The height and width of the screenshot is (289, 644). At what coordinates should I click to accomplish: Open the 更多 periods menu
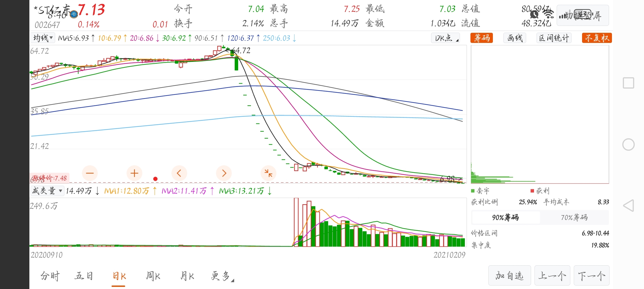(x=222, y=276)
